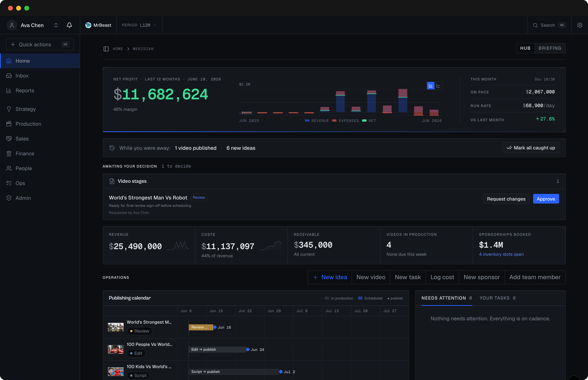The width and height of the screenshot is (588, 380).
Task: Open the notifications bell
Action: [x=69, y=25]
